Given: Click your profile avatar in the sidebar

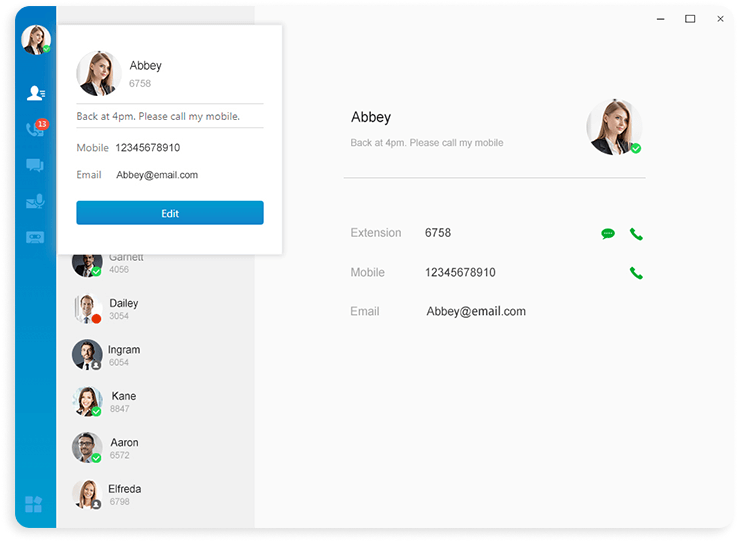Looking at the screenshot, I should click(35, 40).
